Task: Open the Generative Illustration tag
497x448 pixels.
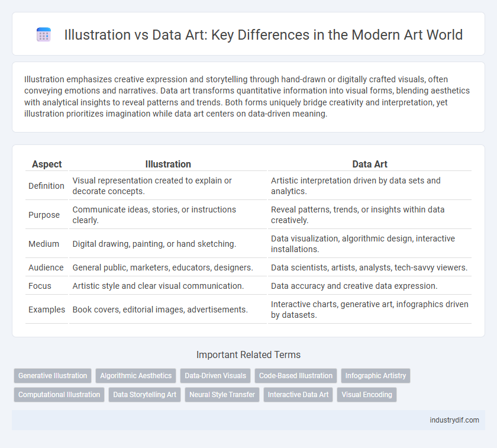Action: click(x=53, y=376)
